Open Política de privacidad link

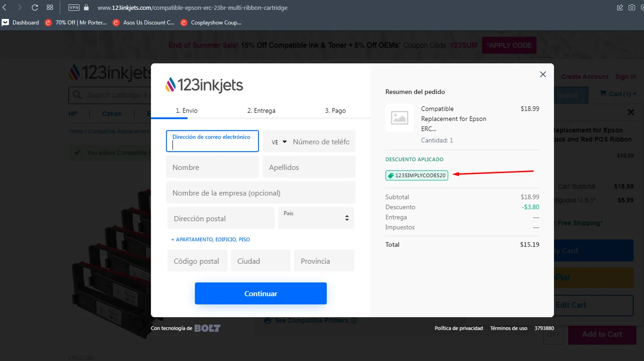click(x=459, y=328)
